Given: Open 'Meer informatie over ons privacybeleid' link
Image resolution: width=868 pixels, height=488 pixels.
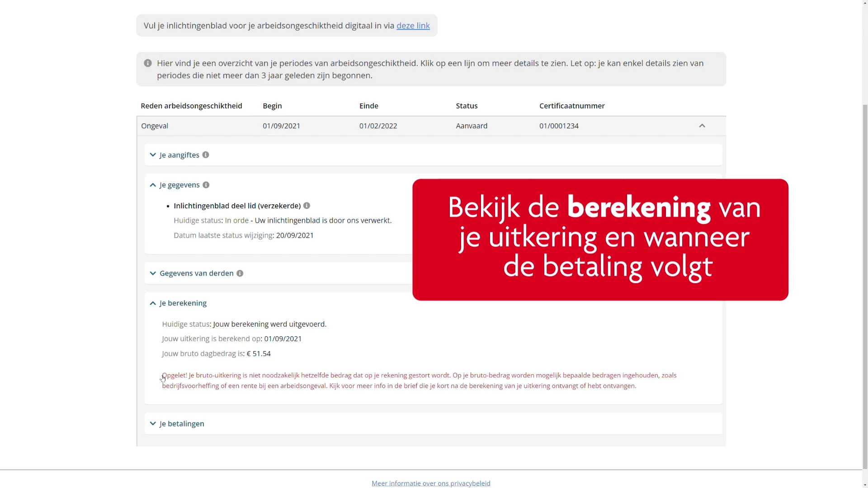Looking at the screenshot, I should click(431, 483).
